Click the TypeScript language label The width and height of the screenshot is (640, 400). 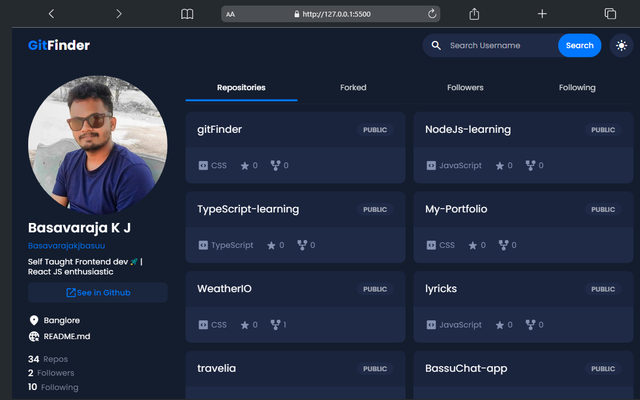pos(232,245)
